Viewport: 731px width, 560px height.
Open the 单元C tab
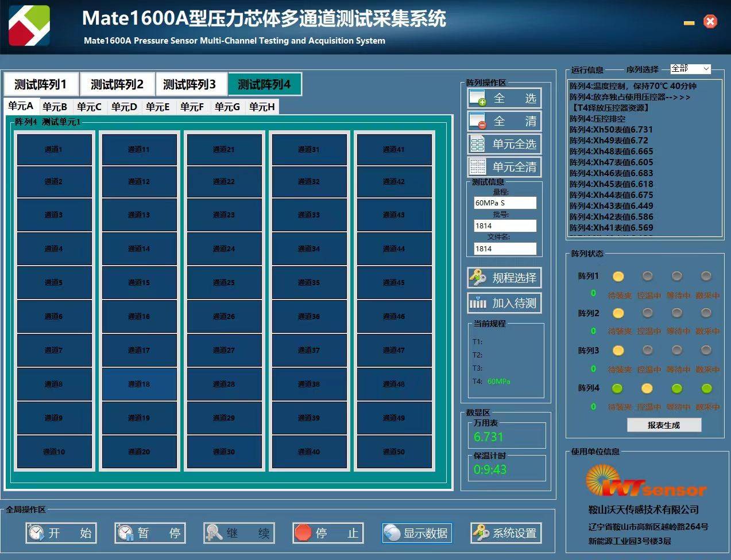point(90,107)
